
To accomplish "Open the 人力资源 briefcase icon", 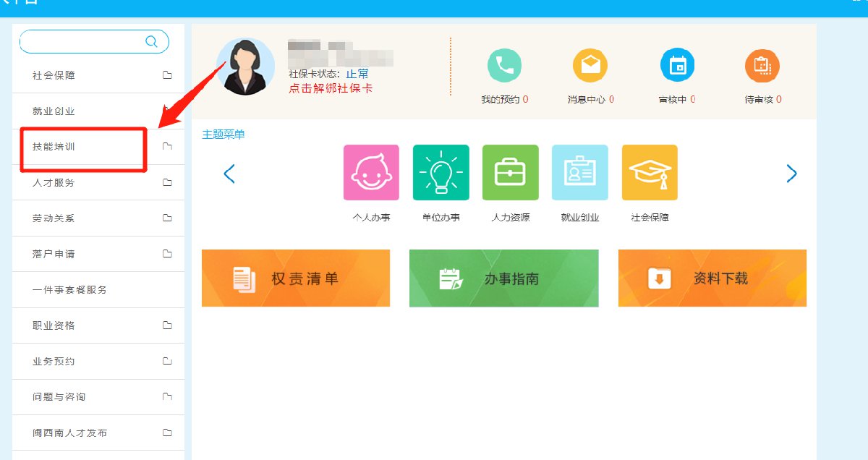I will pyautogui.click(x=511, y=172).
